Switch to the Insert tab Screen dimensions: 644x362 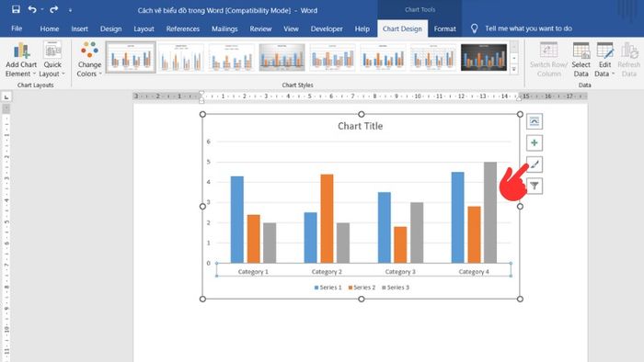79,28
